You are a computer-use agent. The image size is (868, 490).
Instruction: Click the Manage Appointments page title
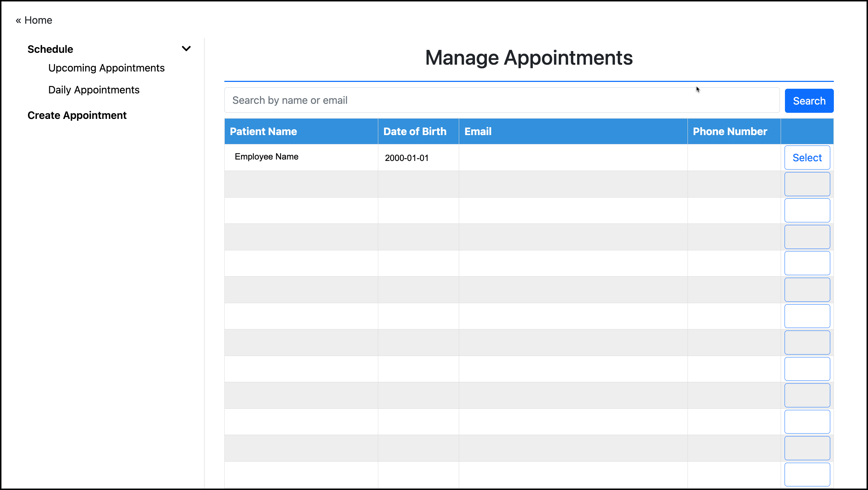529,57
